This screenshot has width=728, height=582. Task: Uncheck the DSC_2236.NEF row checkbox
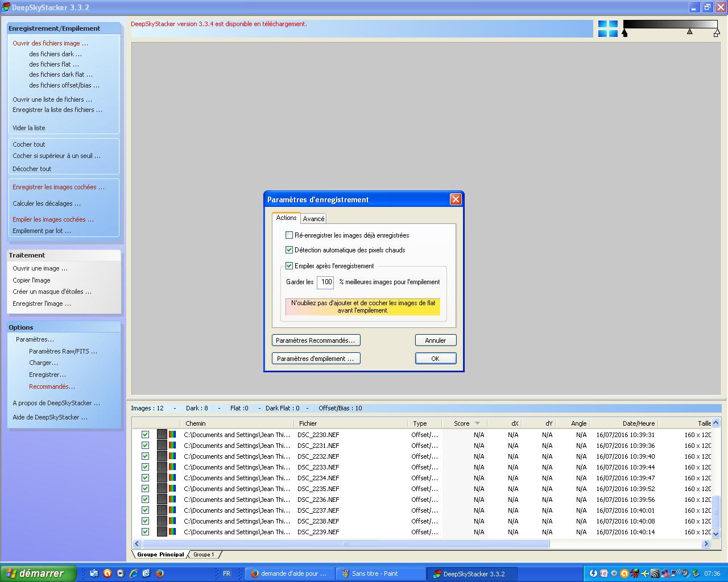coord(145,499)
